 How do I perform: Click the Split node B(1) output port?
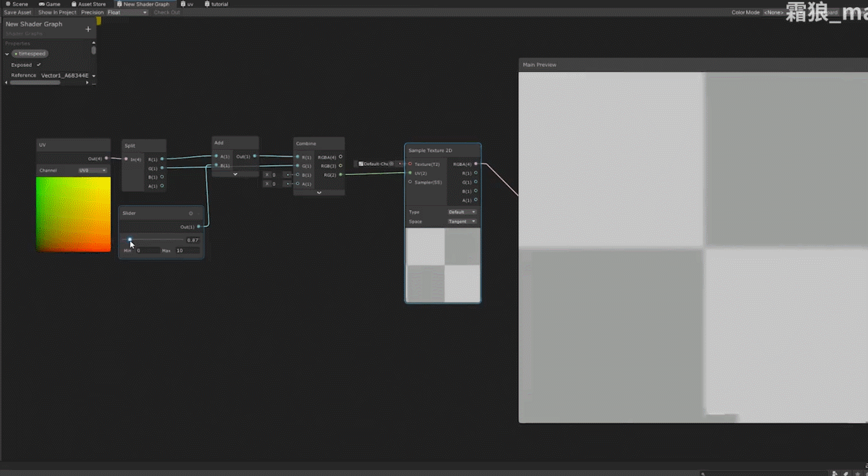pyautogui.click(x=162, y=177)
